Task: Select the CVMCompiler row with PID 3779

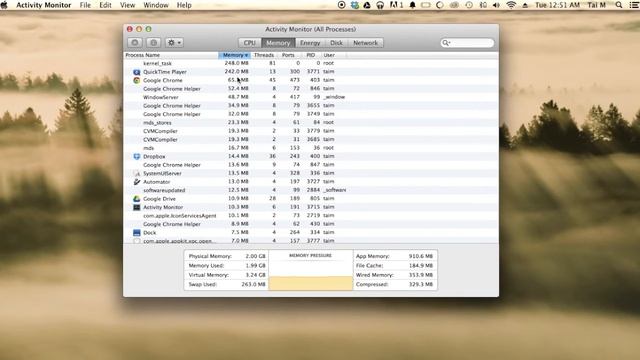Action: pyautogui.click(x=311, y=131)
